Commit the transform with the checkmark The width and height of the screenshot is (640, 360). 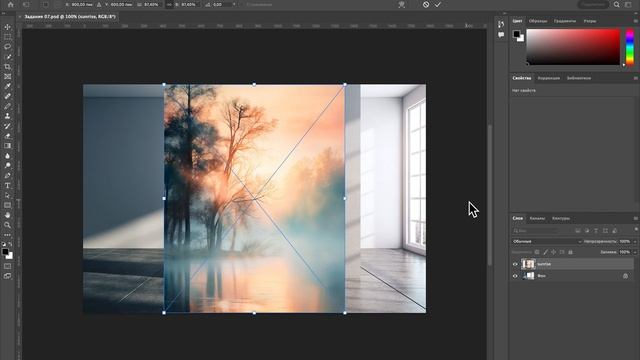(438, 4)
